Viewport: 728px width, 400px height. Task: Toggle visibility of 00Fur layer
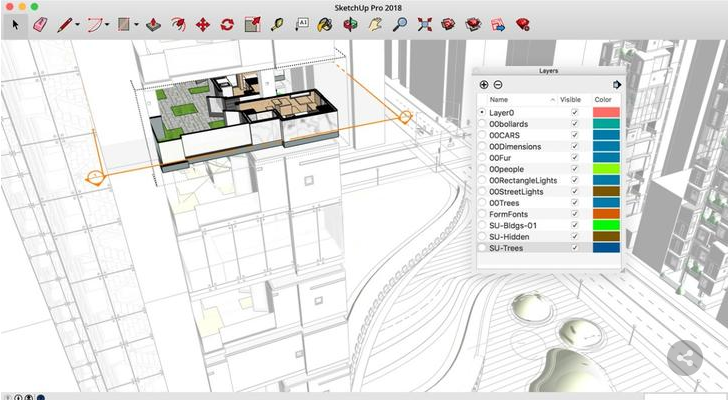[575, 158]
